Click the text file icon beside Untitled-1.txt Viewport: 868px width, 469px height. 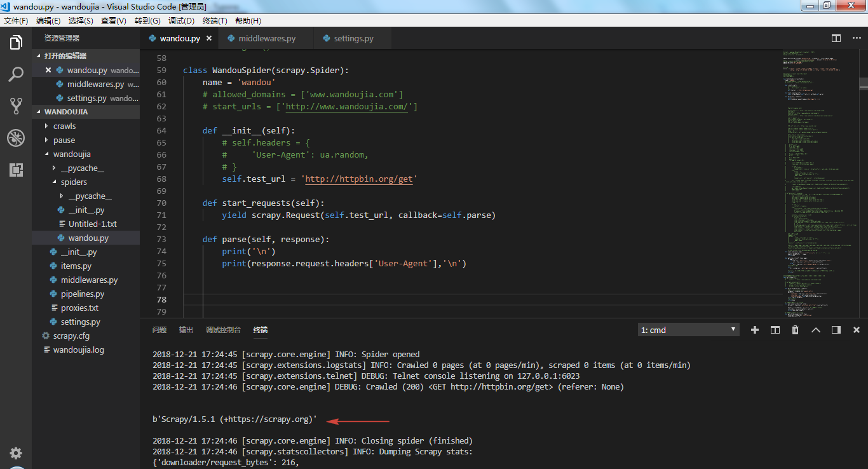(61, 224)
